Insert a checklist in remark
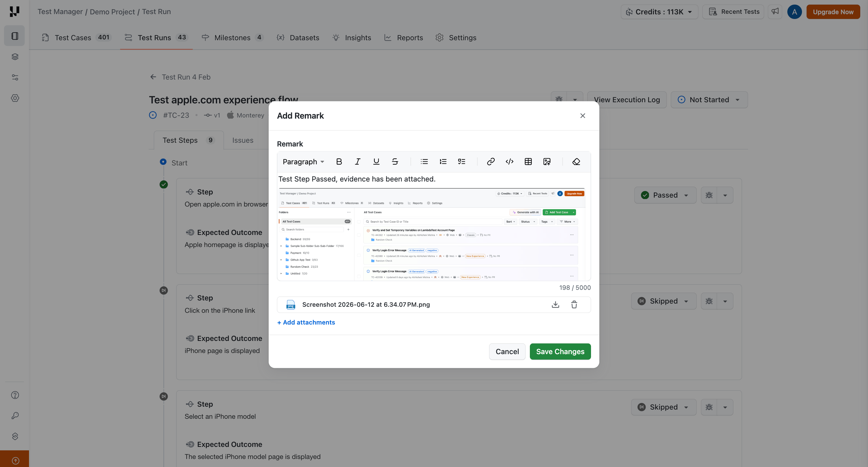Screen dimensions: 868x467 click(x=462, y=161)
